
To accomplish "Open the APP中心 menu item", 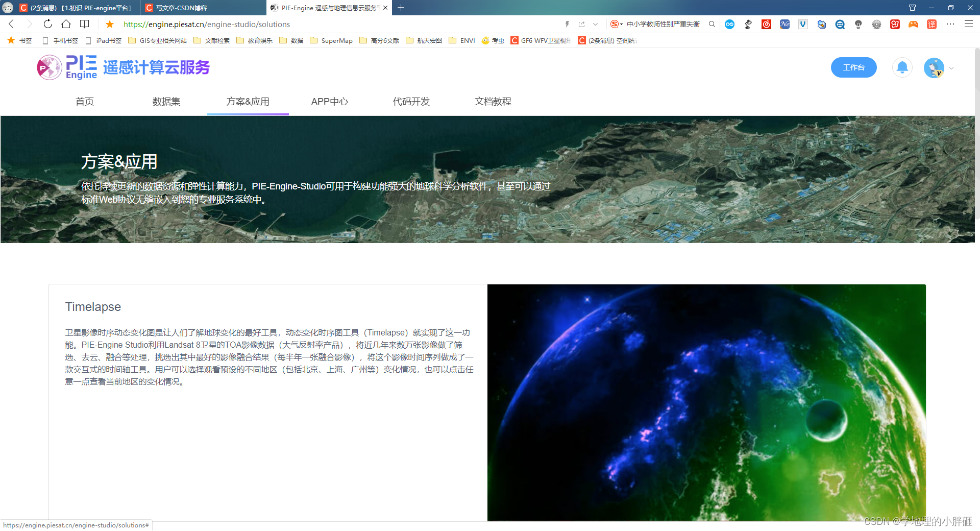I will click(x=330, y=102).
